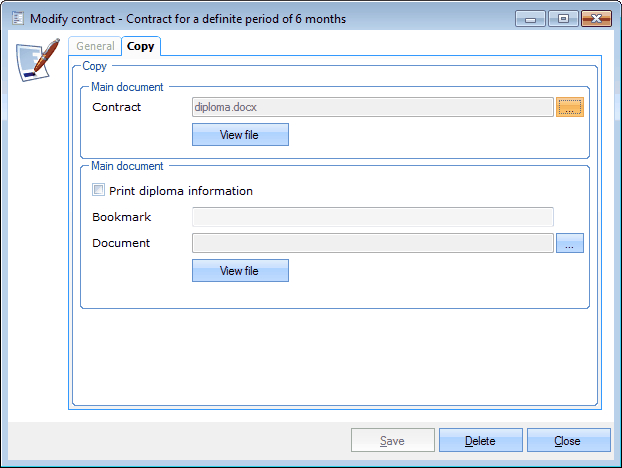The height and width of the screenshot is (468, 622).
Task: Click the Contract field label
Action: tap(117, 107)
